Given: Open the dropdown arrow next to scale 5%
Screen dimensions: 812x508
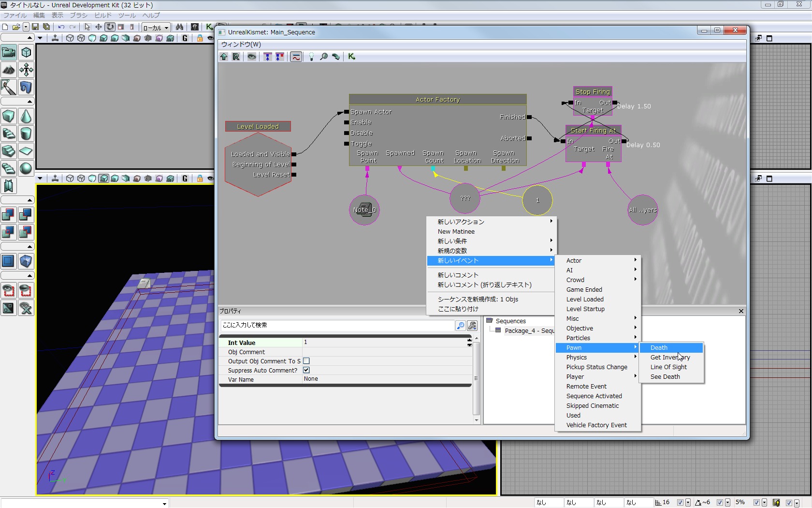Looking at the screenshot, I should (764, 503).
